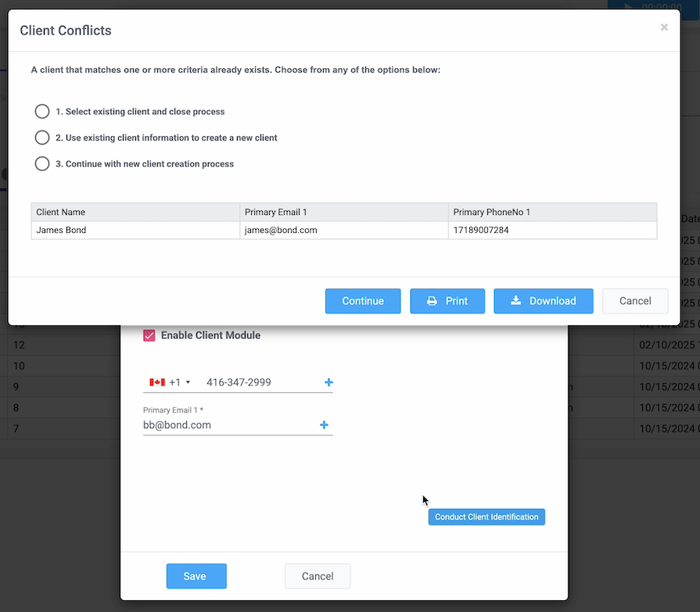Screen dimensions: 700x612
Task: Click the Canadian flag icon
Action: pos(156,382)
